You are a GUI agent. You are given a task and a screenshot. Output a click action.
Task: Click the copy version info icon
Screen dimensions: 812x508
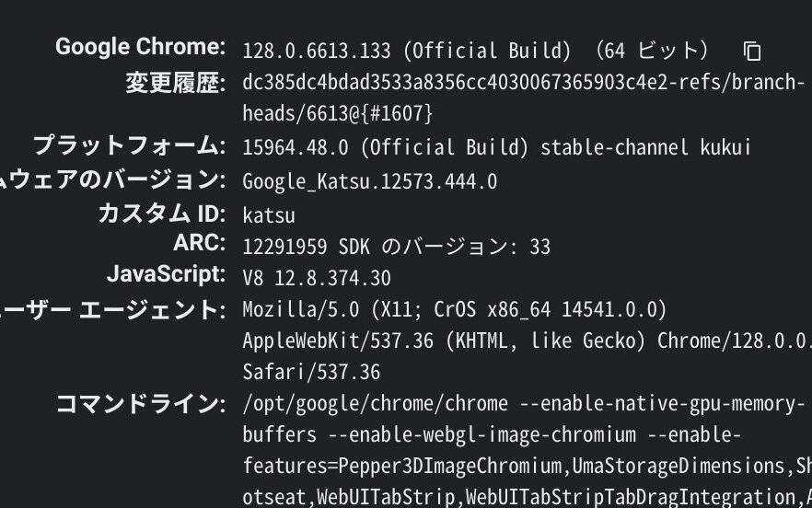752,51
